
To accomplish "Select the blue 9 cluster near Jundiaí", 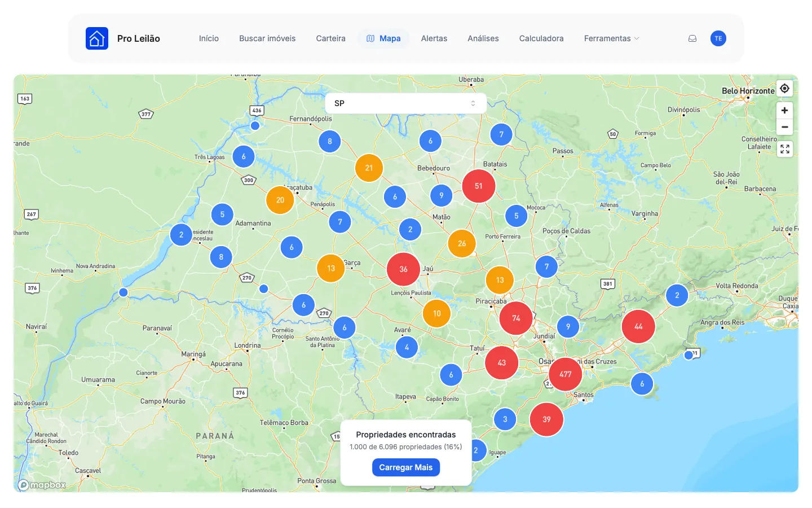I will pos(568,326).
